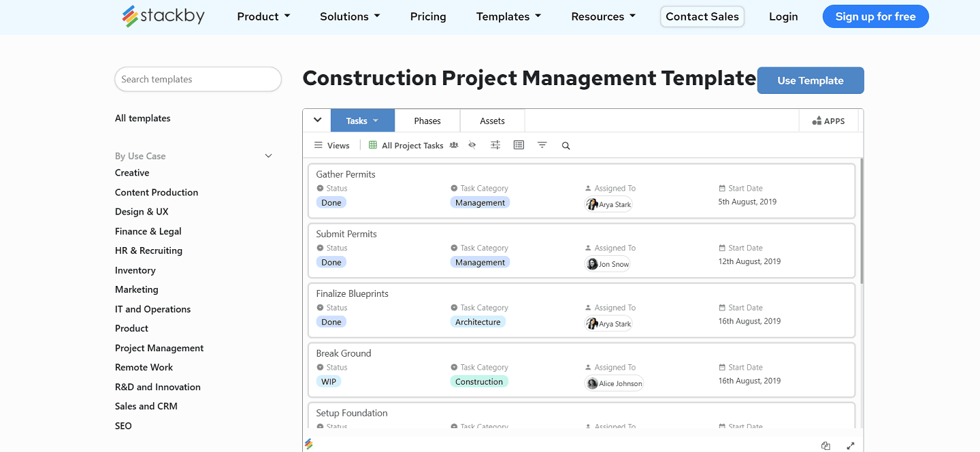Viewport: 980px width, 452px height.
Task: Expand the By Use Case section chevron
Action: coord(268,155)
